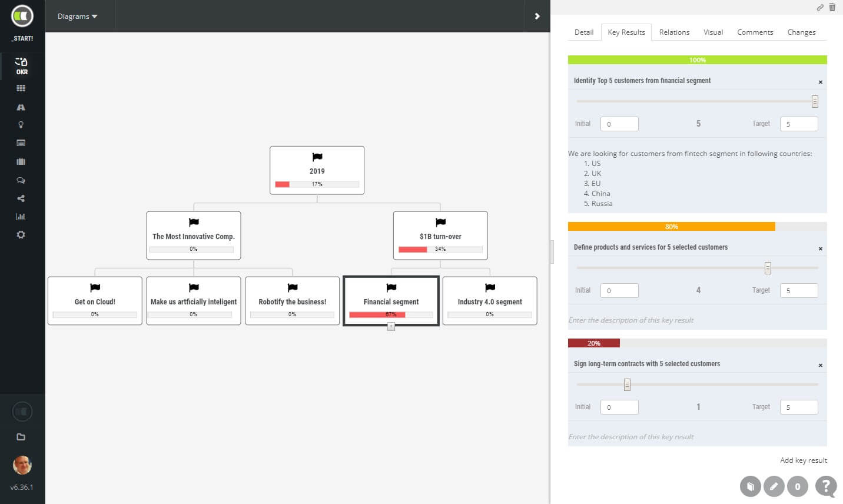Image resolution: width=843 pixels, height=504 pixels.
Task: Open settings gear in sidebar
Action: click(21, 235)
